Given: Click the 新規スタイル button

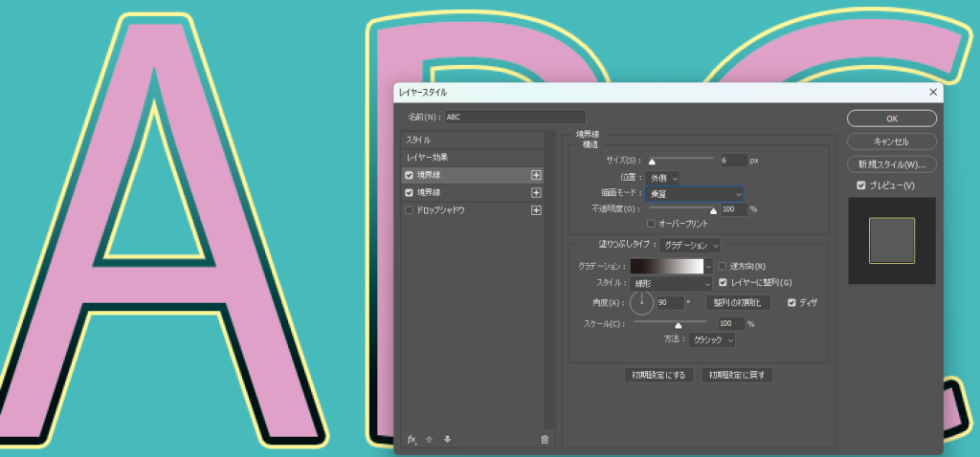Looking at the screenshot, I should tap(891, 163).
